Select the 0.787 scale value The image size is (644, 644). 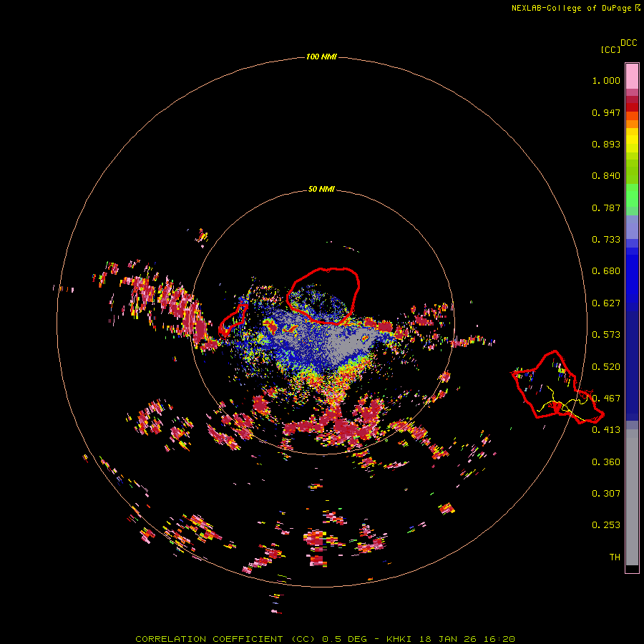[606, 208]
